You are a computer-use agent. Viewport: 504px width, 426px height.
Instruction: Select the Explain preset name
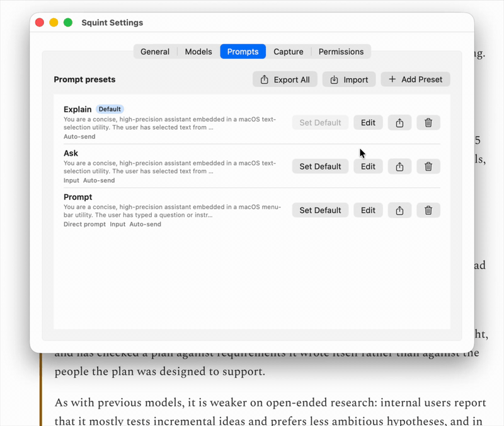(77, 109)
